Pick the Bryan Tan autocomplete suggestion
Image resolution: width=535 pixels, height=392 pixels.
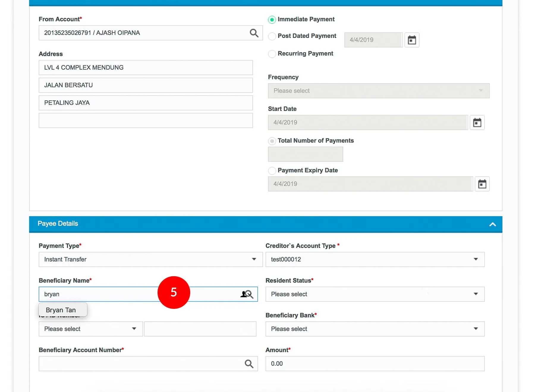click(x=61, y=310)
